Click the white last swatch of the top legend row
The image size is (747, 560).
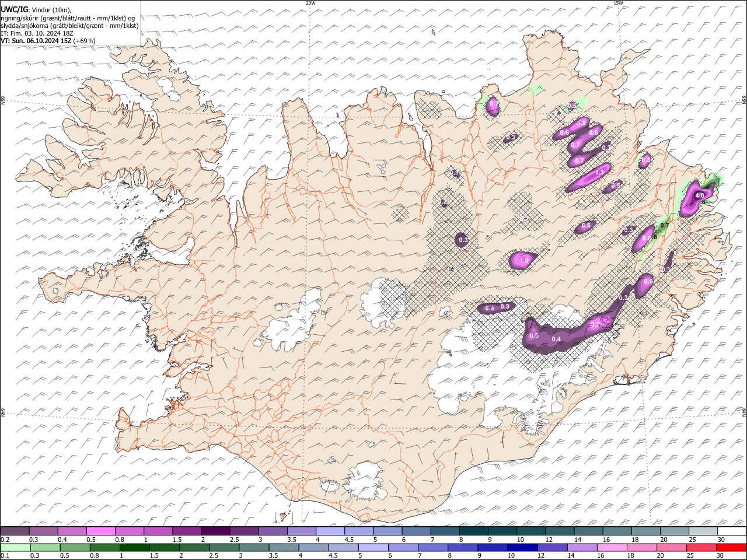coord(731,531)
